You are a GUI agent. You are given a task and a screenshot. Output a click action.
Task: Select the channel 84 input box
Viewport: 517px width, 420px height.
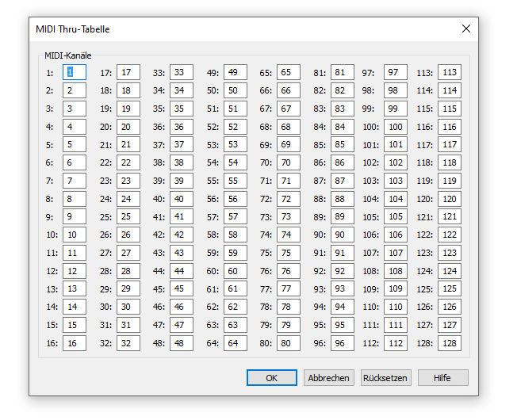[343, 127]
